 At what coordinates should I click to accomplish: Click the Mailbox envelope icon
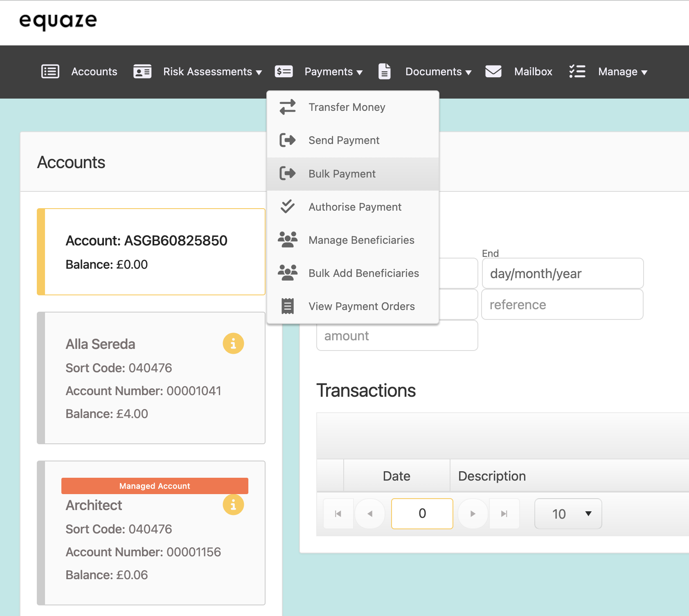(x=493, y=72)
